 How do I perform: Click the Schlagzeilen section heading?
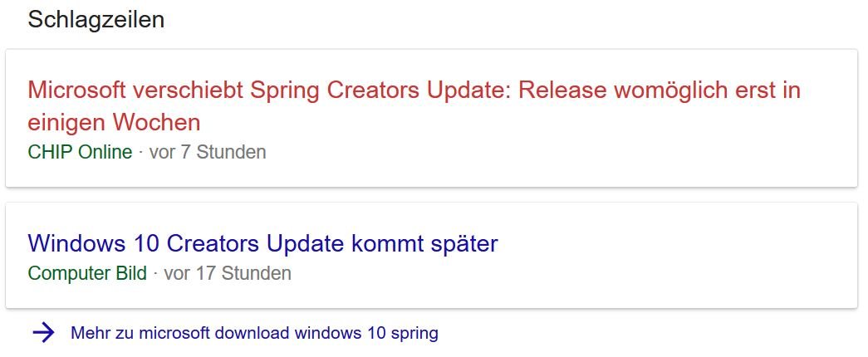point(96,20)
